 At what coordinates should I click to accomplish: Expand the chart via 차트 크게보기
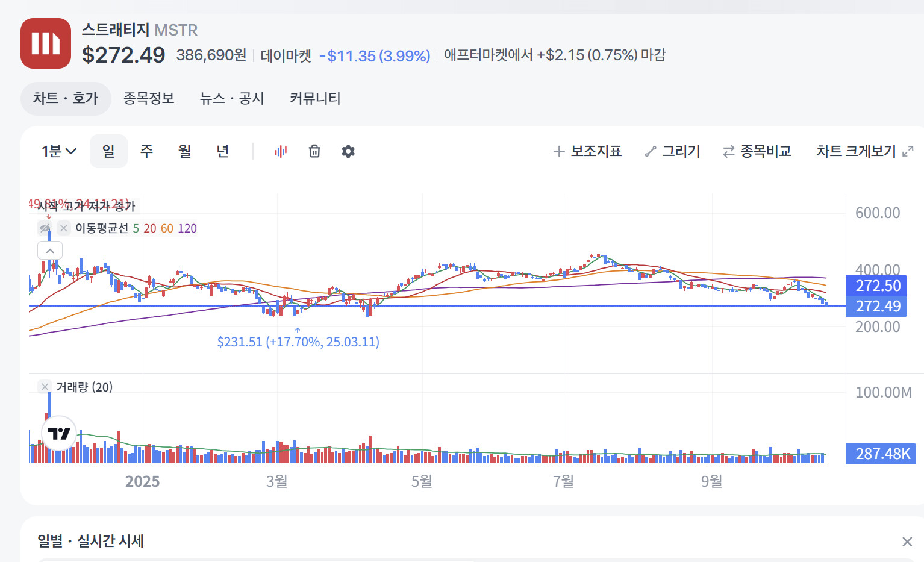864,151
